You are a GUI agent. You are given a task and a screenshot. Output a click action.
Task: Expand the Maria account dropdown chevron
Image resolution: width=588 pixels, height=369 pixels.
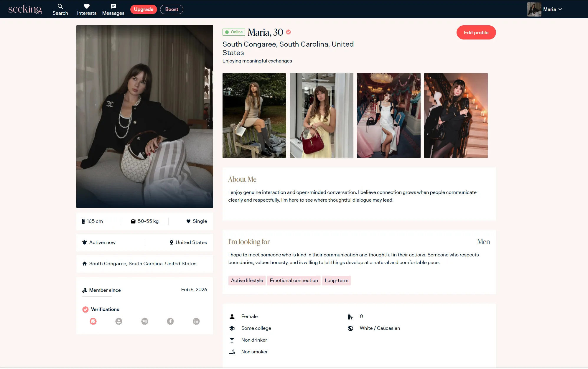[x=560, y=9]
